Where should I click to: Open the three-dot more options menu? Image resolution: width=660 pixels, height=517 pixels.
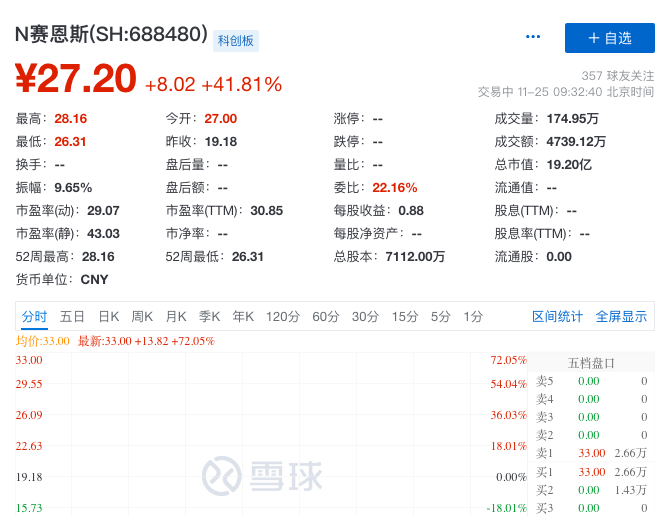coord(533,37)
